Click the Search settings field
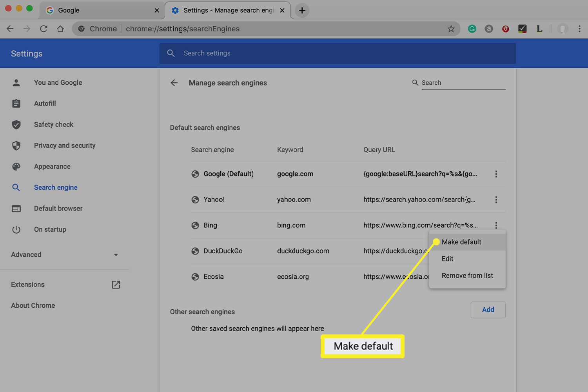Screen dimensions: 588x392 337,53
